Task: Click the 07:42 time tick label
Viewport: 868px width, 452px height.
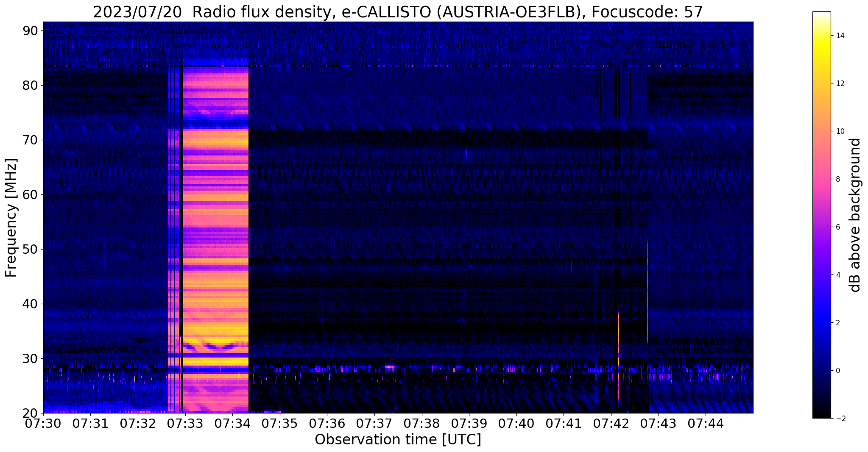Action: (x=611, y=424)
